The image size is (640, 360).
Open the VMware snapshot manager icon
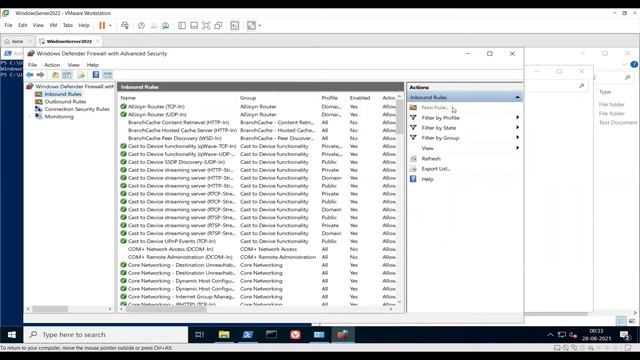point(165,26)
